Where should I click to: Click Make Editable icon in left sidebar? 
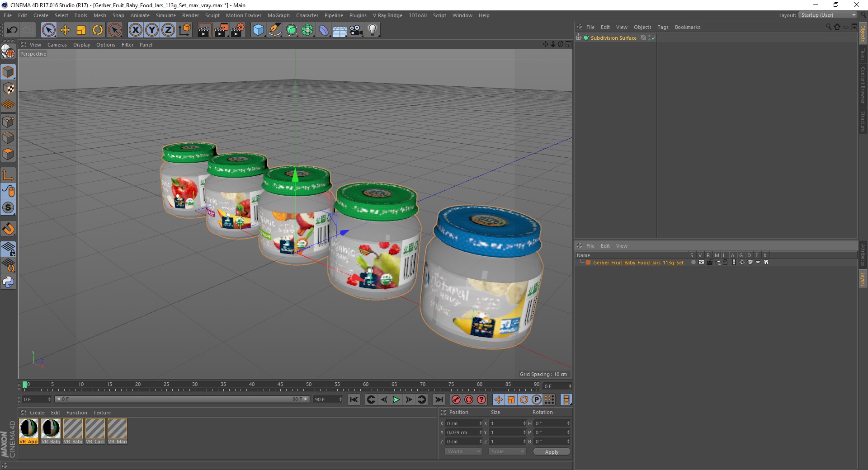pyautogui.click(x=8, y=52)
